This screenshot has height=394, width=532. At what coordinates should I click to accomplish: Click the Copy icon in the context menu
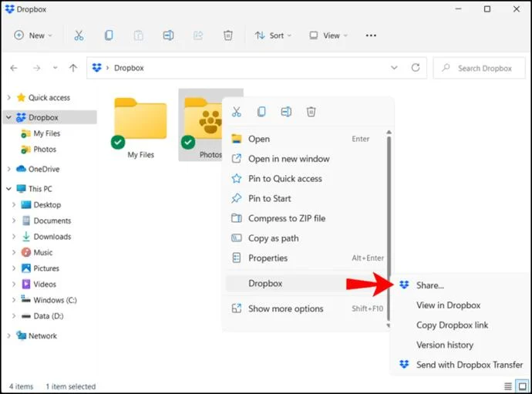[x=261, y=112]
